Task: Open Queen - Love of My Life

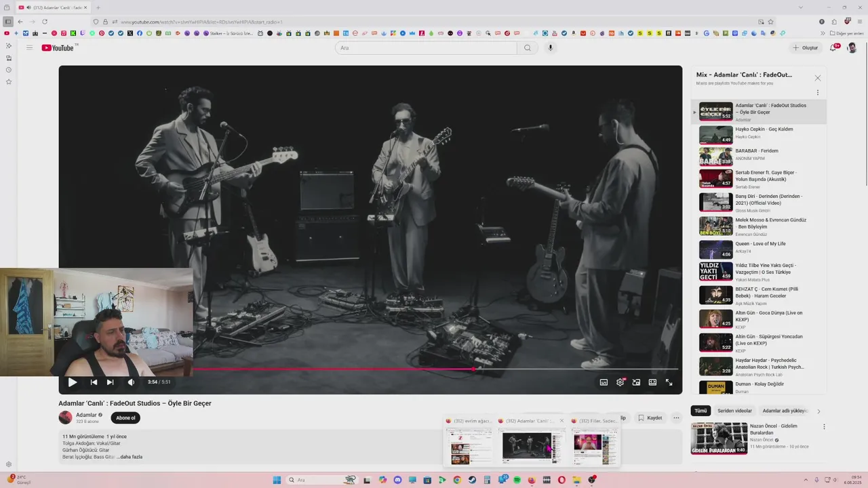Action: (x=759, y=249)
